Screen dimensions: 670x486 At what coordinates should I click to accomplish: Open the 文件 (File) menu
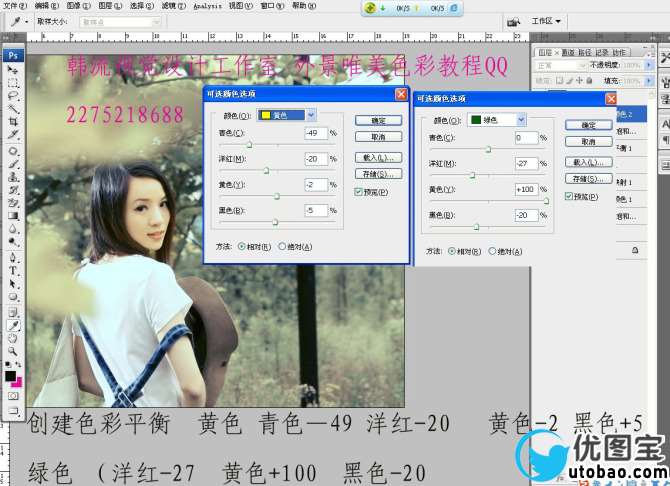[x=15, y=6]
